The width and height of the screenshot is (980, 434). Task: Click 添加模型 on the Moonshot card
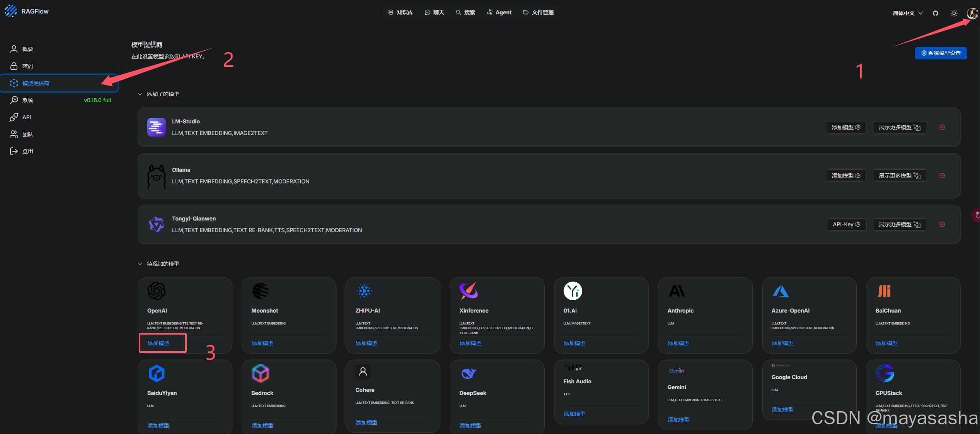(262, 343)
